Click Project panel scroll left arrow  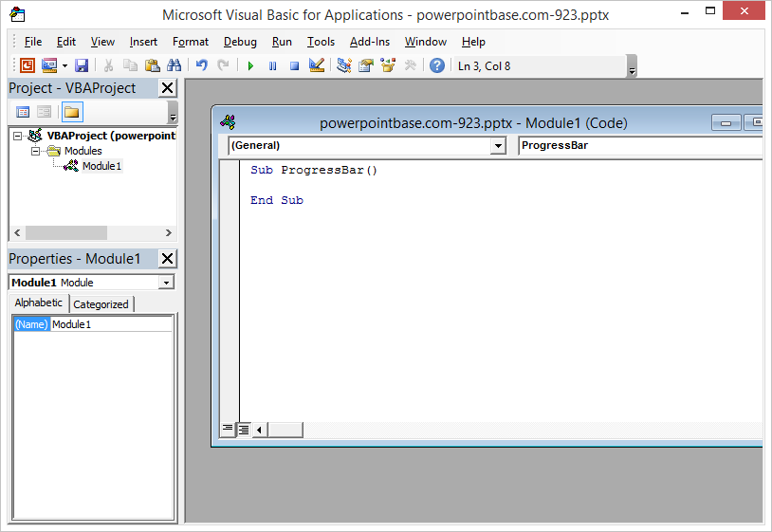17,232
